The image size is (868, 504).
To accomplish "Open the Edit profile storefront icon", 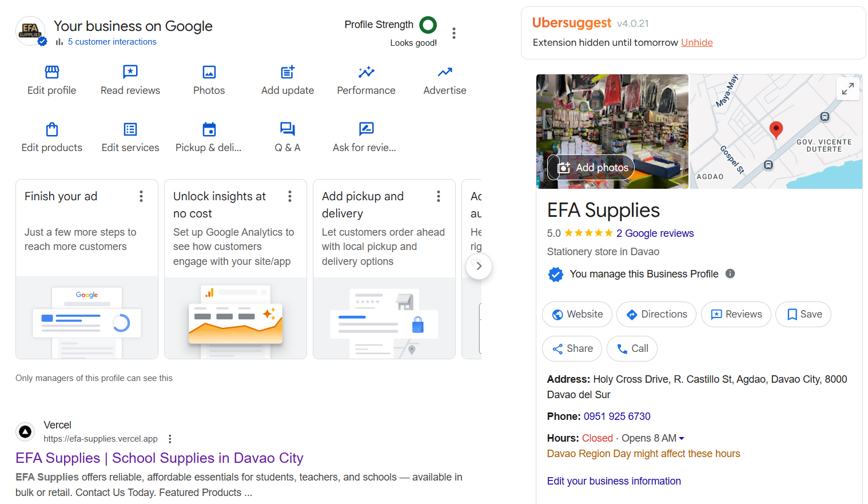I will click(52, 72).
